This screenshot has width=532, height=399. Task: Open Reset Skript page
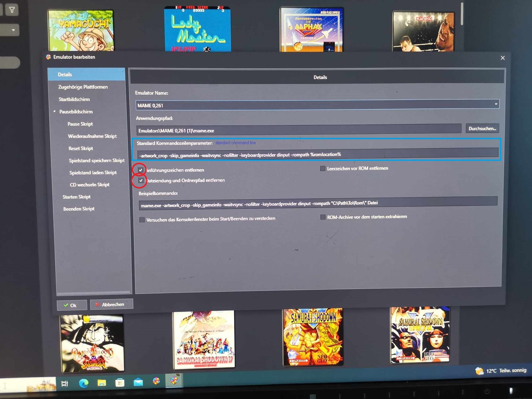[x=81, y=148]
